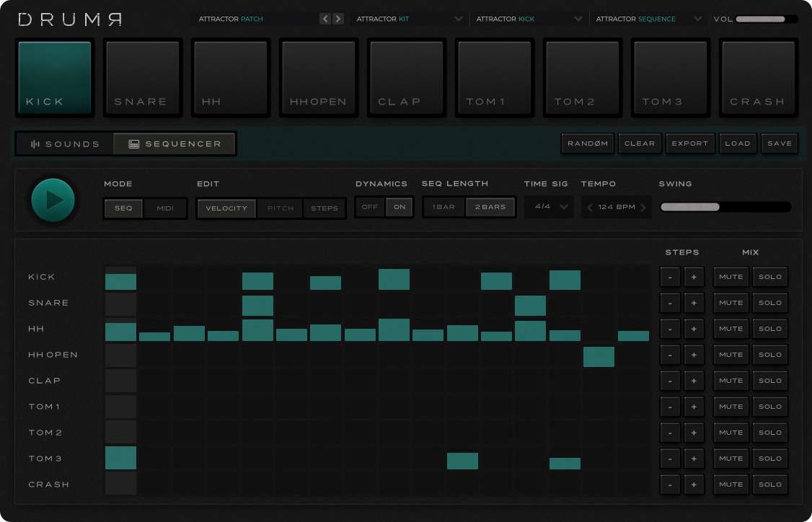Tap the Tom 1 drum pad
This screenshot has height=522, width=812.
(495, 78)
